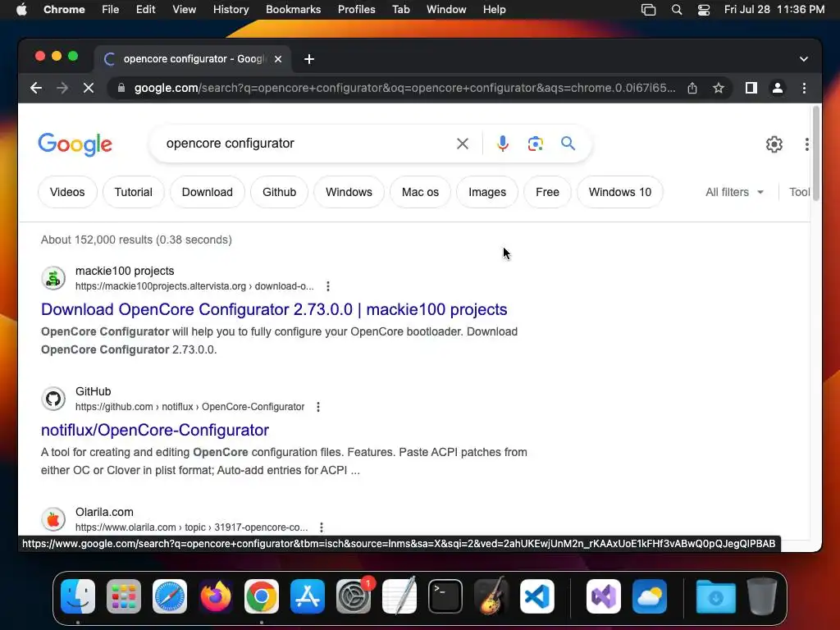Open notiflux/OpenCore-Configurator link
This screenshot has height=630, width=840.
point(155,430)
